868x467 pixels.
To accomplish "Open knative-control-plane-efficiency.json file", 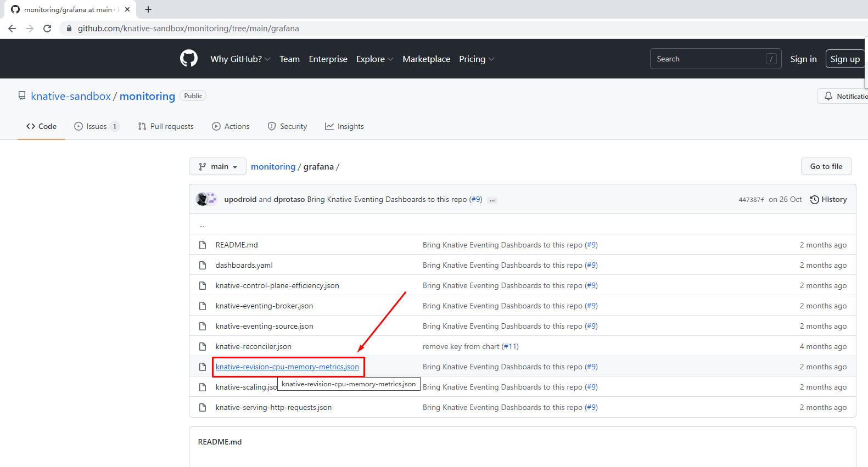I will 277,285.
